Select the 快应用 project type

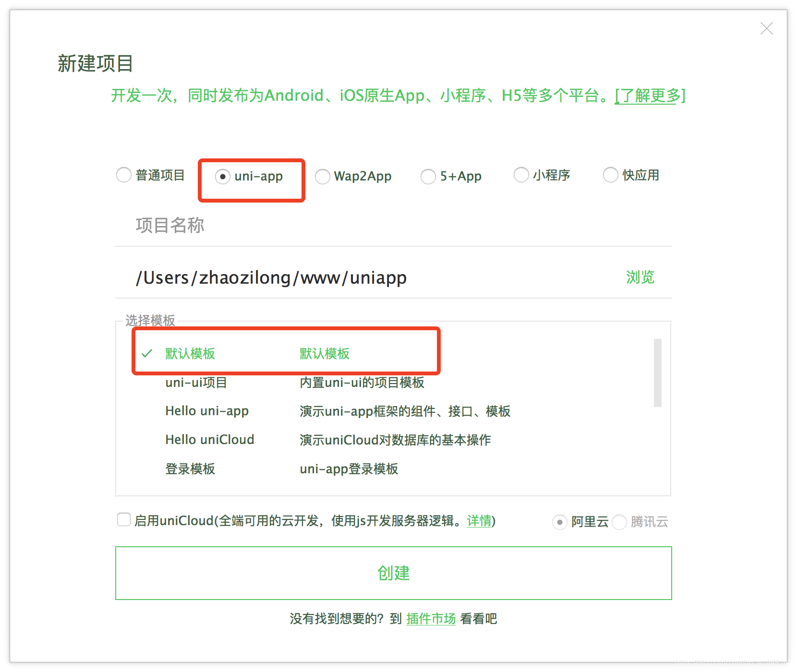(x=610, y=175)
